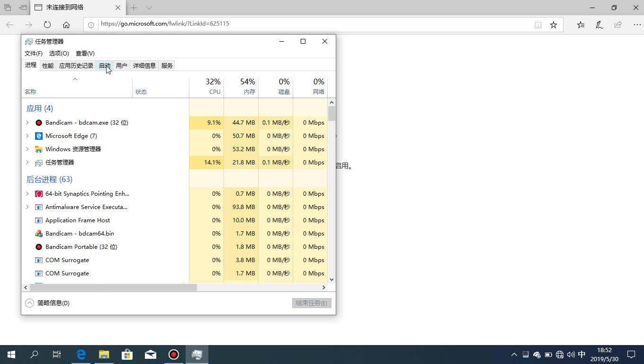The image size is (644, 364).
Task: Click the Windows 资源管理器 folder icon
Action: (x=39, y=149)
